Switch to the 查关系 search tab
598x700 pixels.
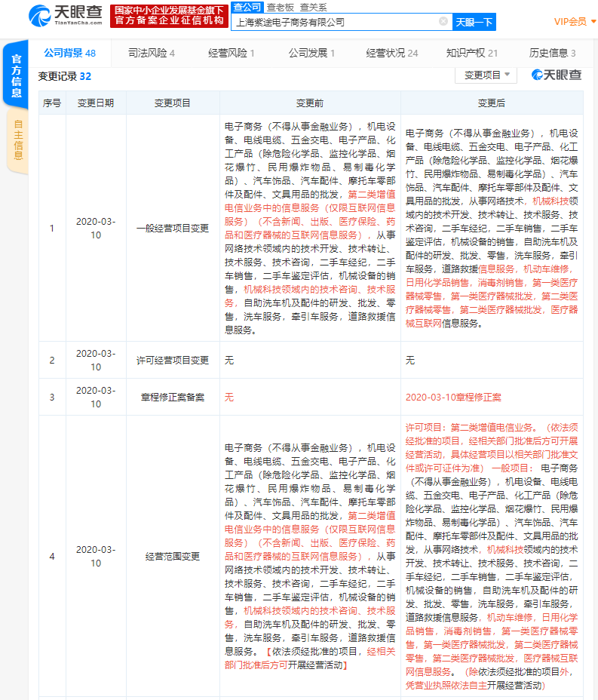coord(313,7)
